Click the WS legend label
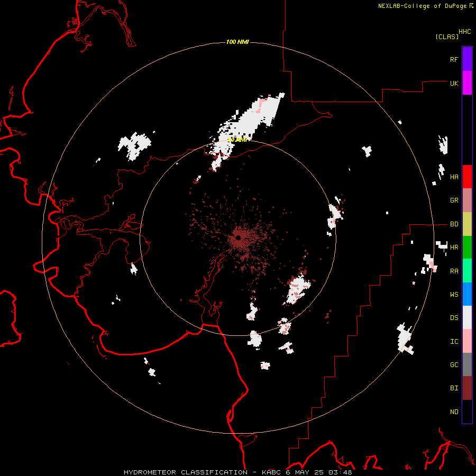The image size is (476, 476). (454, 295)
